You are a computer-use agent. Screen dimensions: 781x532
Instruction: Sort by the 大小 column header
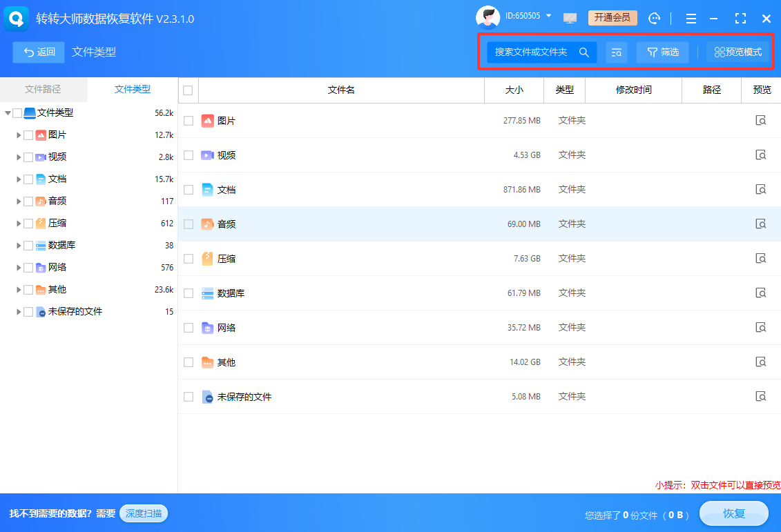tap(514, 90)
